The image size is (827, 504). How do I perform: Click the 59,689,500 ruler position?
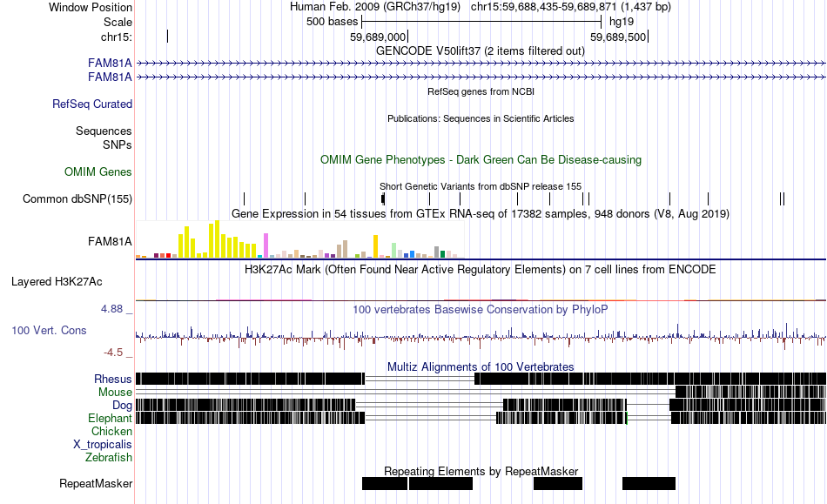pyautogui.click(x=618, y=37)
